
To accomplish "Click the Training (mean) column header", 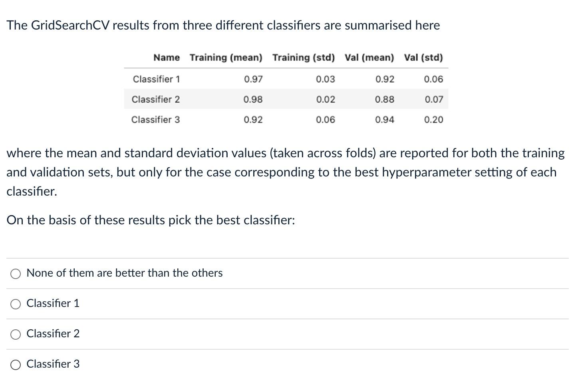I will pyautogui.click(x=226, y=57).
